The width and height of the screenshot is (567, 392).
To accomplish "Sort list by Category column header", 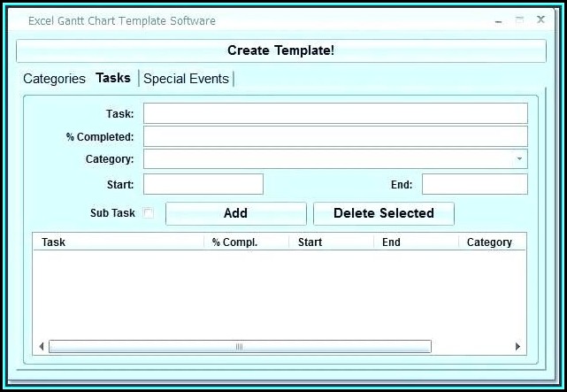I will click(490, 242).
